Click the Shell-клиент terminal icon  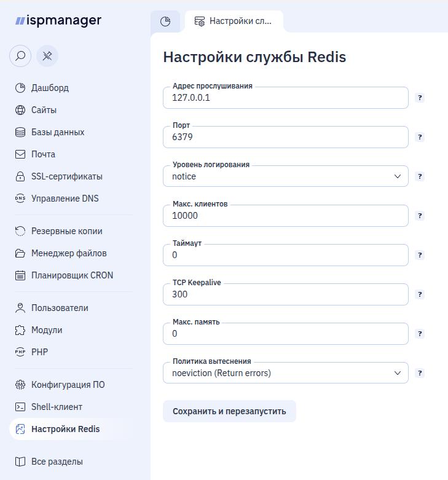tap(20, 407)
